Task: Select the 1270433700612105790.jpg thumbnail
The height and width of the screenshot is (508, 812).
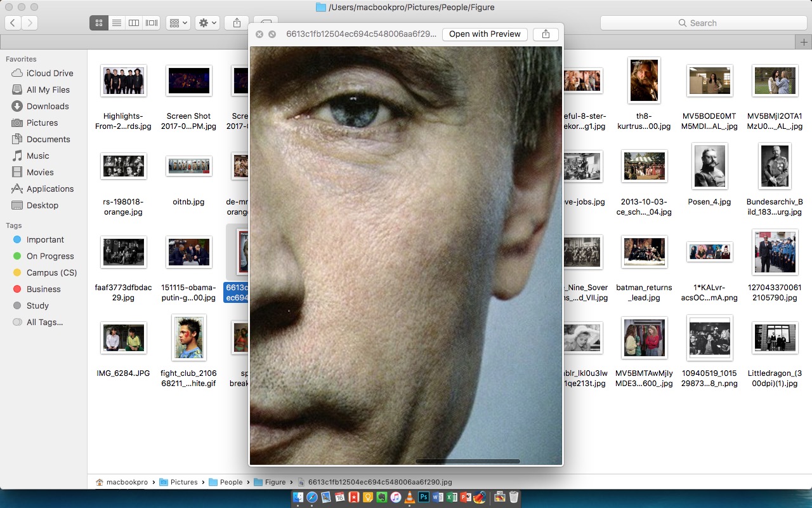Action: [775, 252]
